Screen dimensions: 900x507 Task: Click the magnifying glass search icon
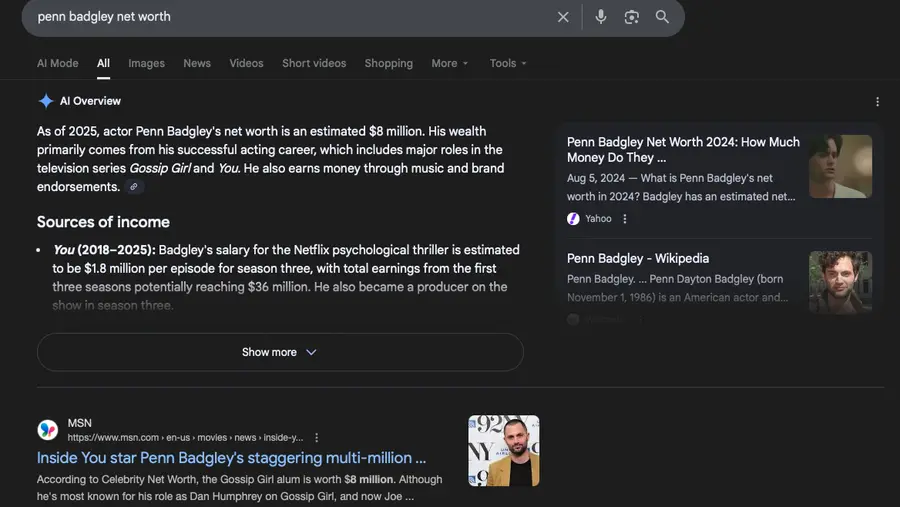pyautogui.click(x=662, y=17)
